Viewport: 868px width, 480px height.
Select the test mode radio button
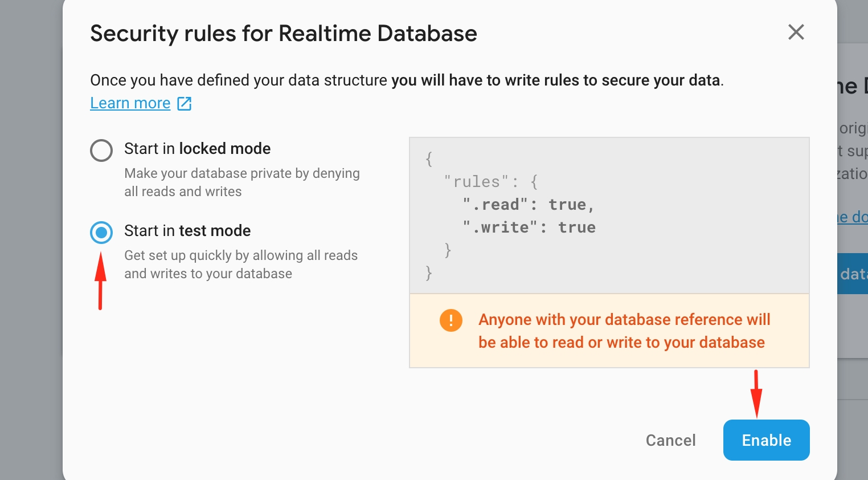coord(101,233)
